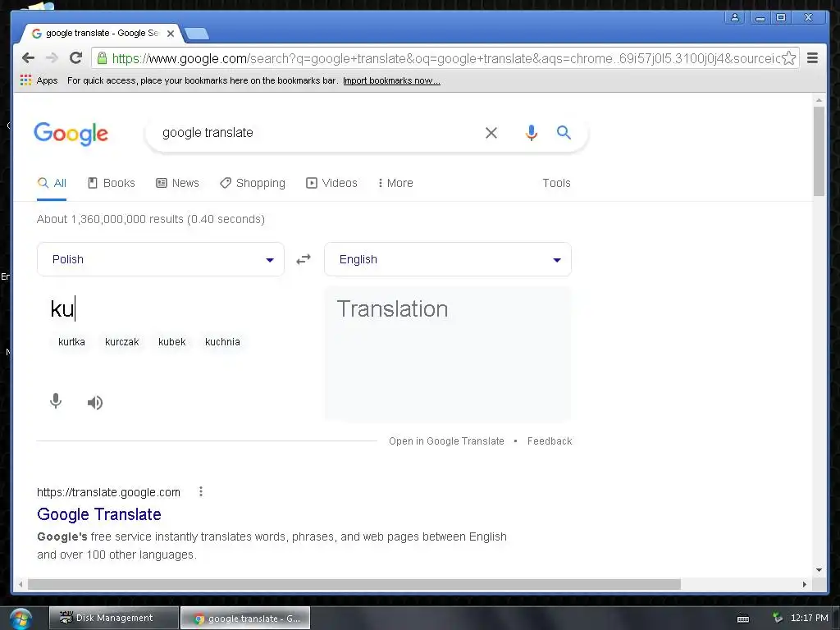The width and height of the screenshot is (840, 630).
Task: Click the taskbar clock showing 12:17 PM
Action: click(x=809, y=618)
